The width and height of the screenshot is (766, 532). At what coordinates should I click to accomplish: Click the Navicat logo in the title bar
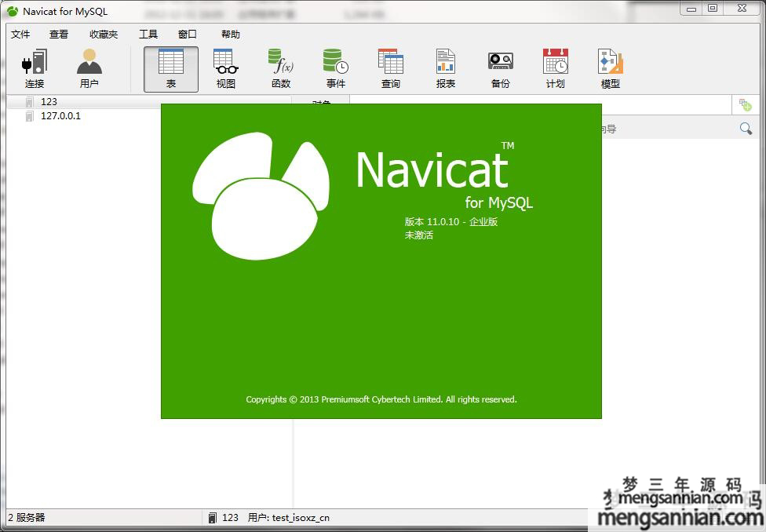pyautogui.click(x=13, y=11)
